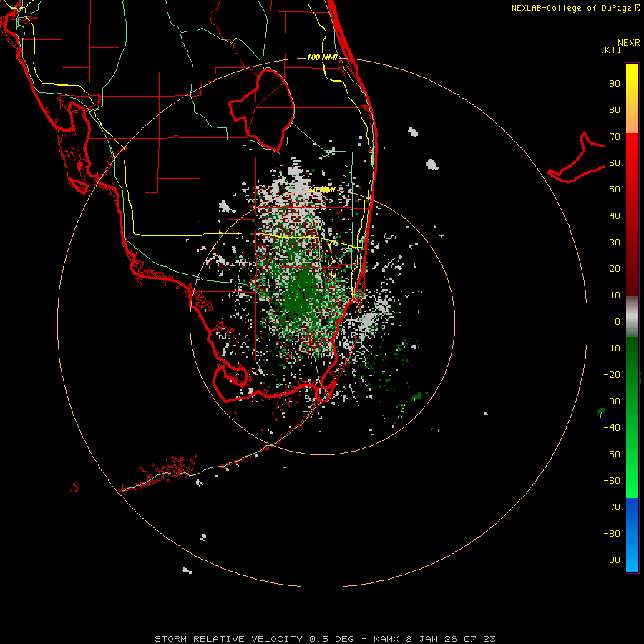Pick the -70 velocity scale label
The image size is (644, 644).
[612, 507]
